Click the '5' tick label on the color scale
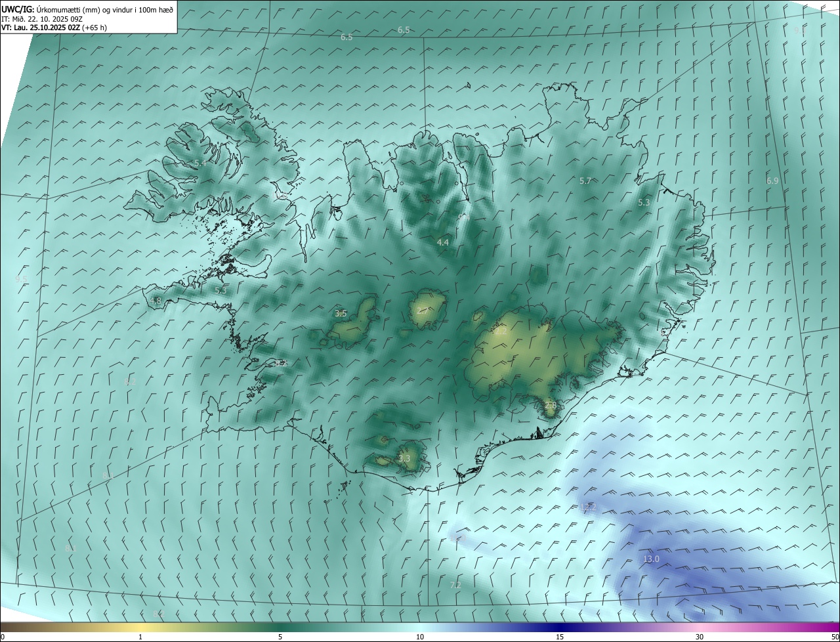Screen dimensions: 840x642 [280, 637]
